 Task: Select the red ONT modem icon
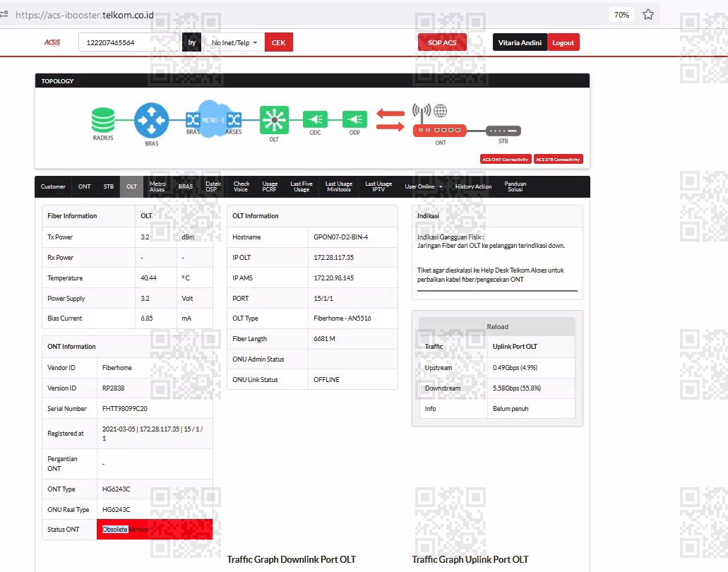pos(440,131)
